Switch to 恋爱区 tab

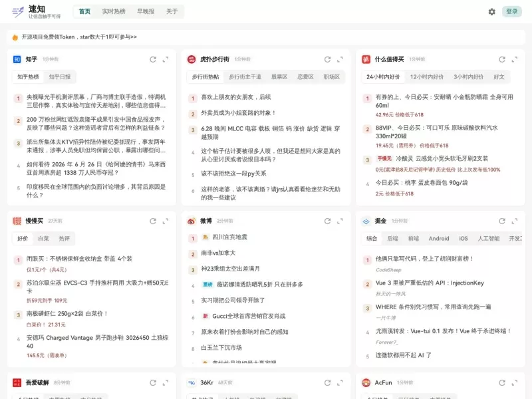[x=305, y=77]
